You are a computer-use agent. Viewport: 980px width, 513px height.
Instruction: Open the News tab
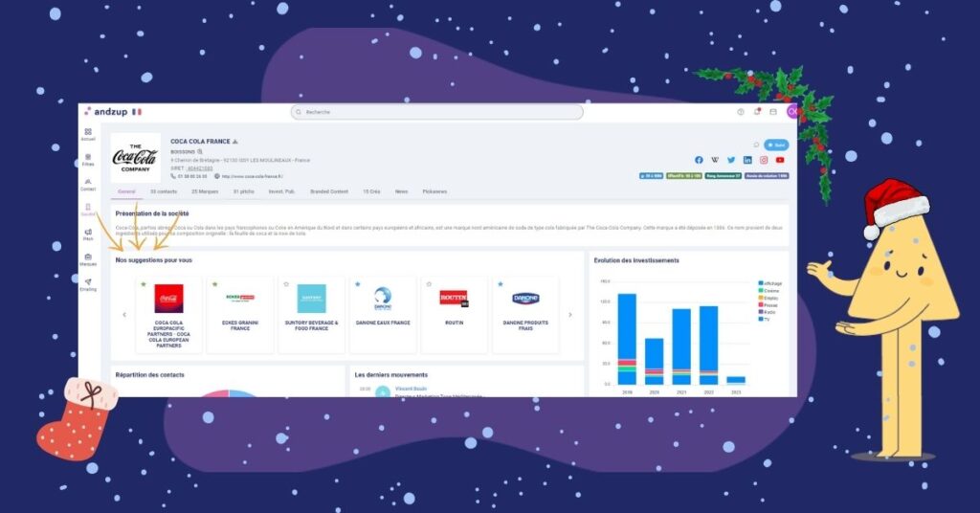pyautogui.click(x=401, y=191)
